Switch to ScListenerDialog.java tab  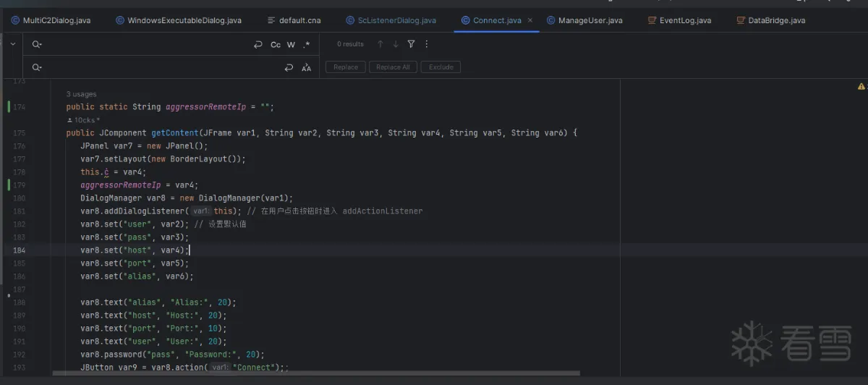391,20
